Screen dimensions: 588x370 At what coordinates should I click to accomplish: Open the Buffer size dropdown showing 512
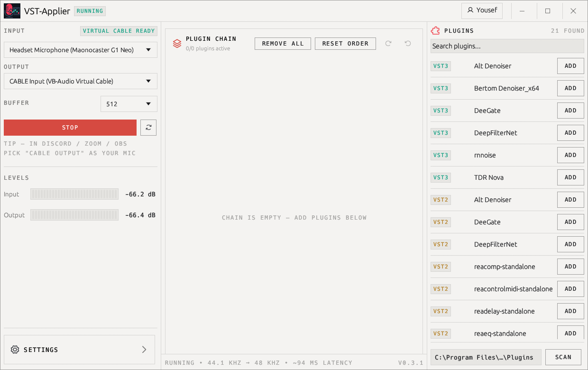(129, 104)
